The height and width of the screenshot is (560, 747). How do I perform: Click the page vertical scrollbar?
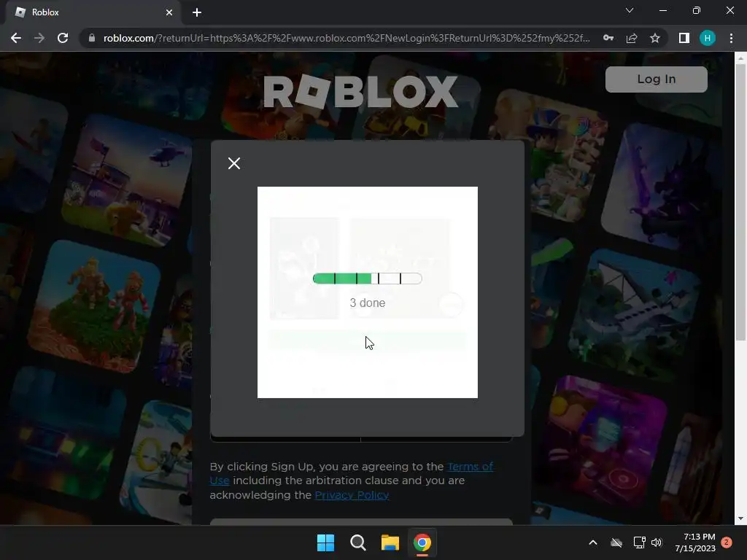740,203
